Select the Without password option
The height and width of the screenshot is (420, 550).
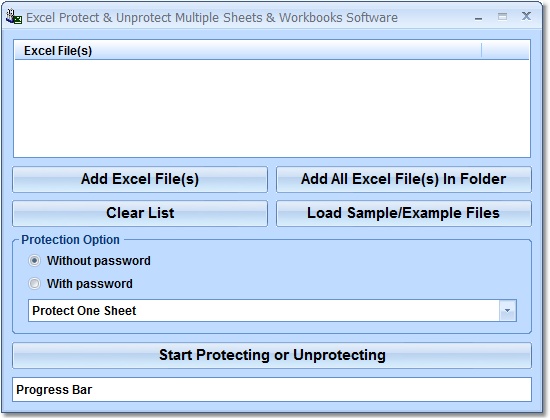[34, 261]
